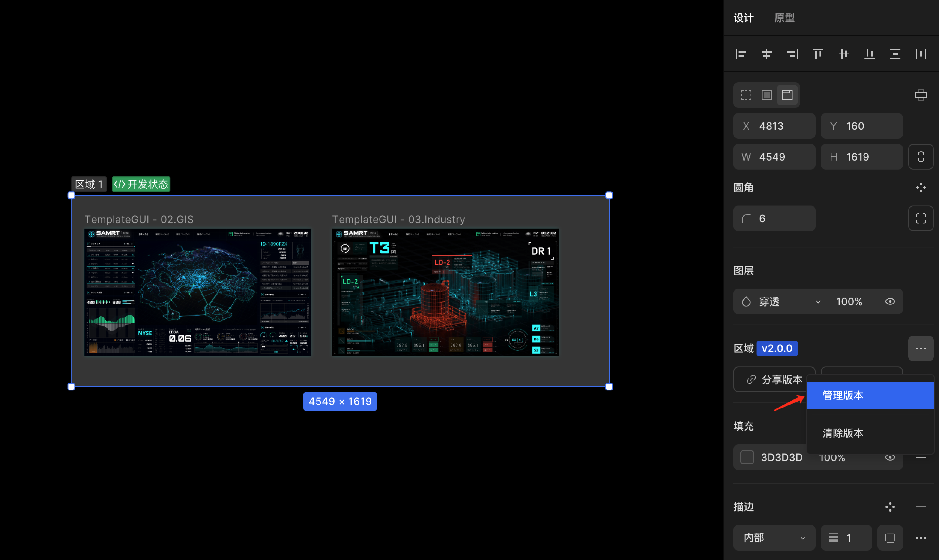Click the 图层 section heading
The image size is (939, 560).
click(743, 271)
